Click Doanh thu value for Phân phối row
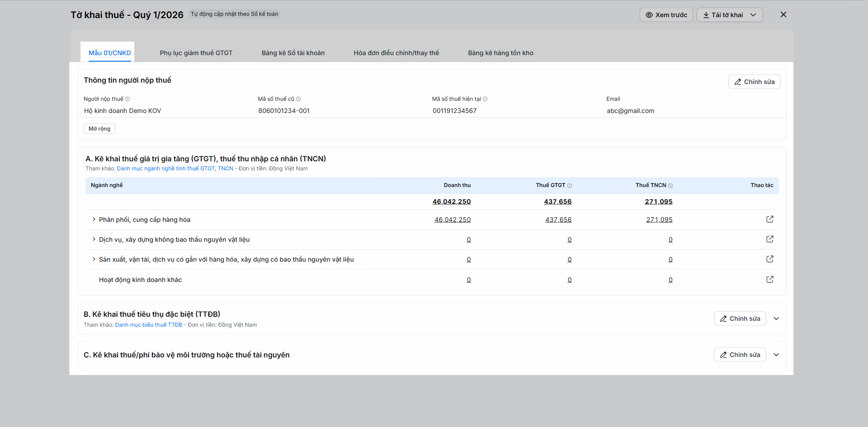The height and width of the screenshot is (427, 868). 453,220
